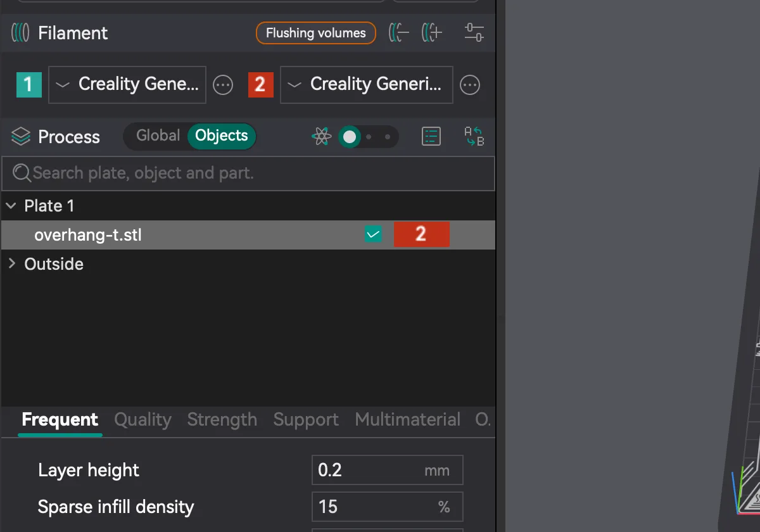Click the Process layers icon

pos(21,137)
